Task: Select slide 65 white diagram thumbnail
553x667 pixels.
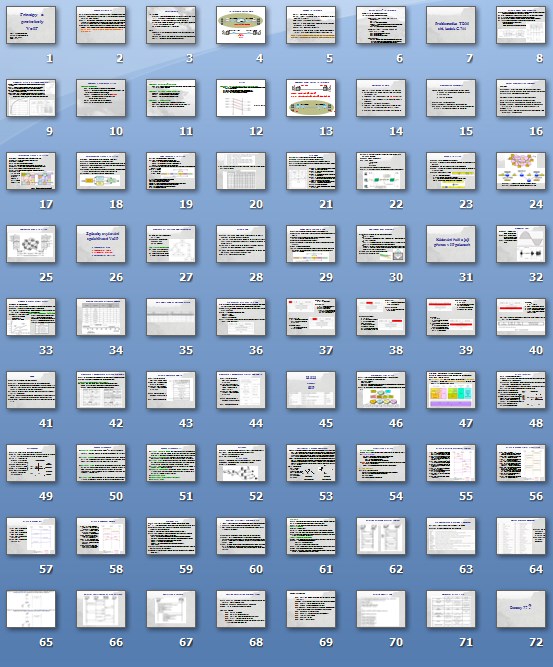Action: coord(31,609)
